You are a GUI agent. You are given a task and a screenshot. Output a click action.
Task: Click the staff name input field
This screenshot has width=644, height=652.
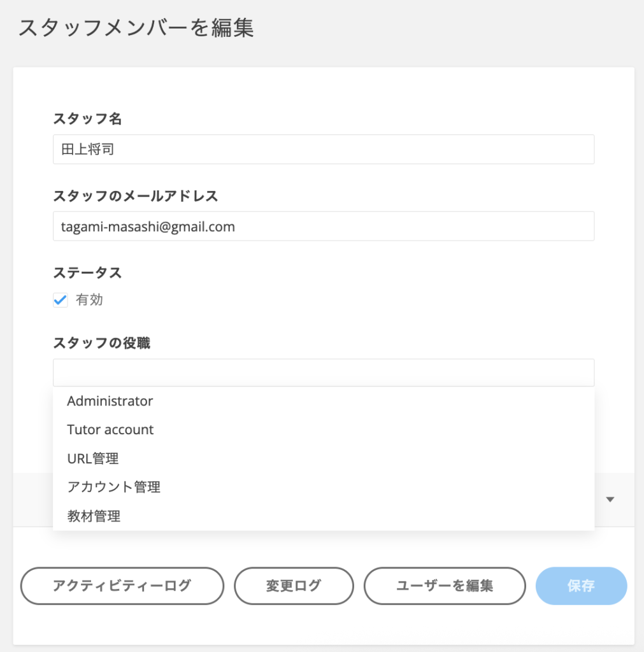pyautogui.click(x=323, y=150)
